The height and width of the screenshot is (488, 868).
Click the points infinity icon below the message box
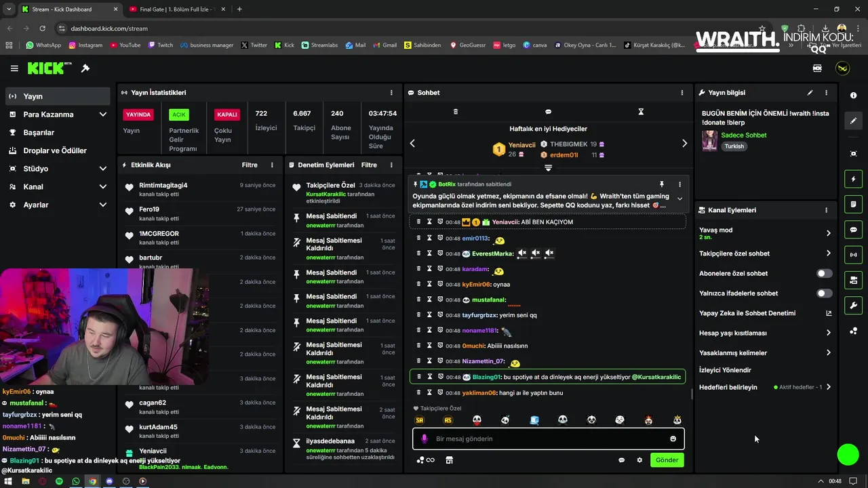click(x=425, y=460)
